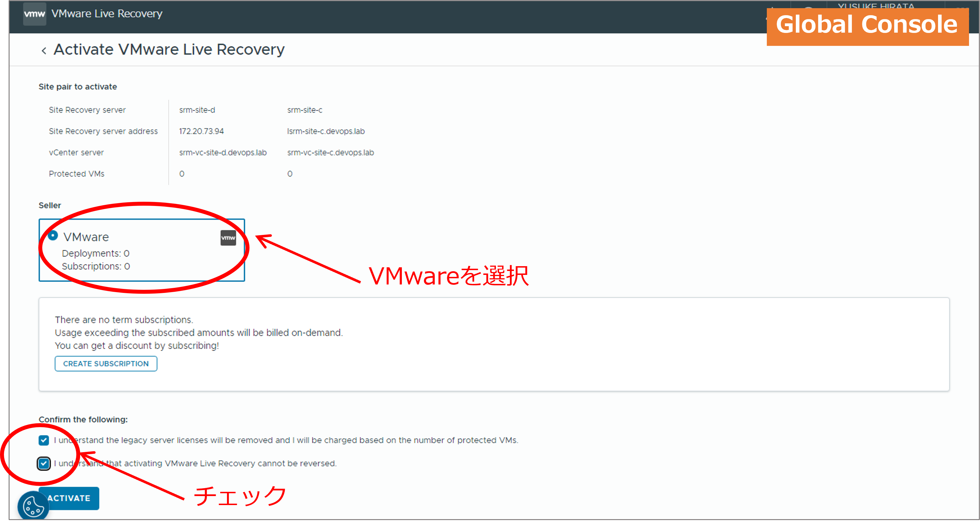The width and height of the screenshot is (980, 527).
Task: Click the 172.20.73.94 address
Action: click(201, 131)
